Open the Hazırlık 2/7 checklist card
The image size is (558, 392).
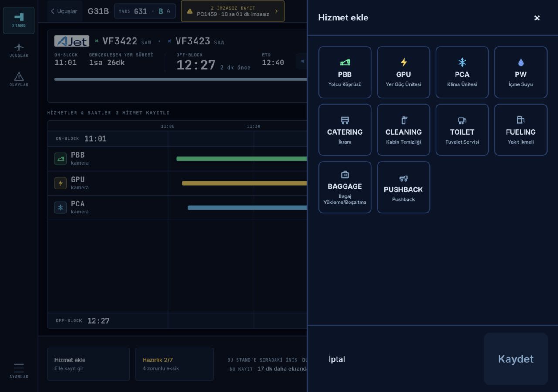pyautogui.click(x=174, y=364)
